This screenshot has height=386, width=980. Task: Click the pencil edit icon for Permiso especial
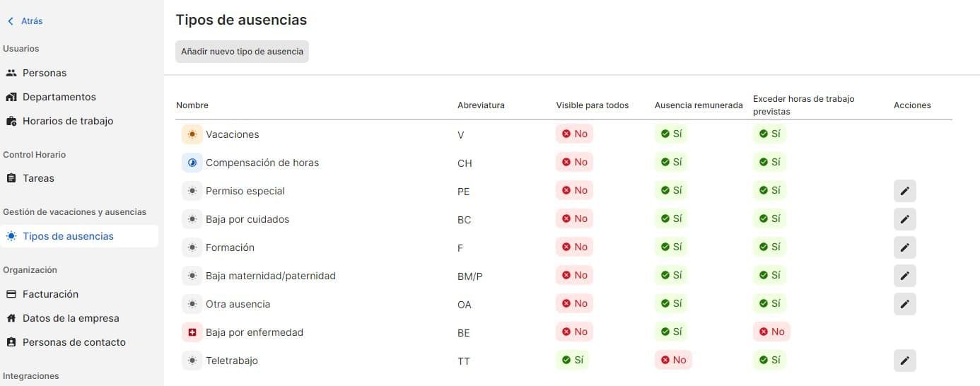point(904,191)
